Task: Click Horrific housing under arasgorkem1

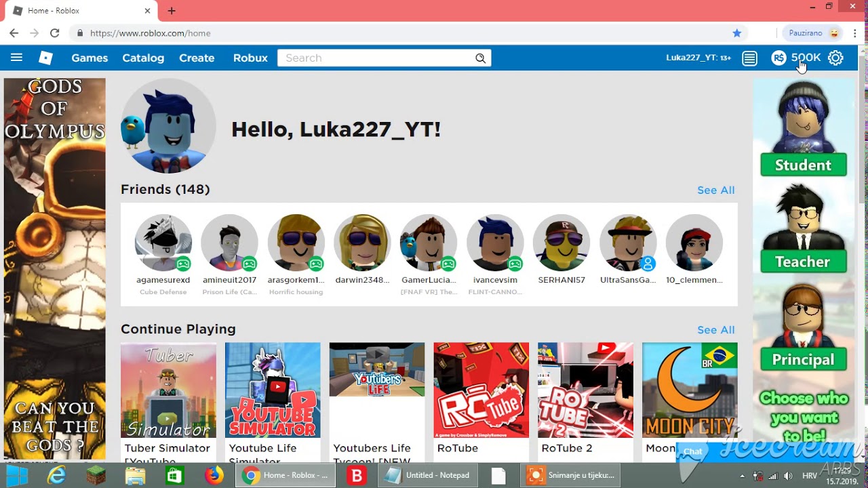Action: point(296,292)
